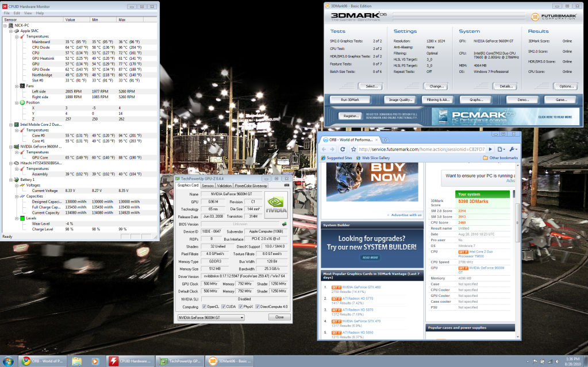This screenshot has height=367, width=588.
Task: Click the NVIDIA GeForce GTX 460 link
Action: coord(361,287)
